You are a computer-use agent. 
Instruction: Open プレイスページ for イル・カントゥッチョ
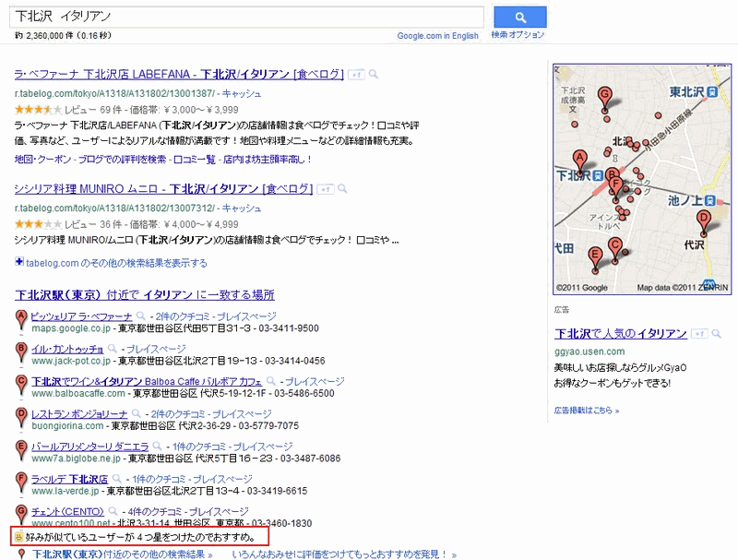pyautogui.click(x=156, y=349)
